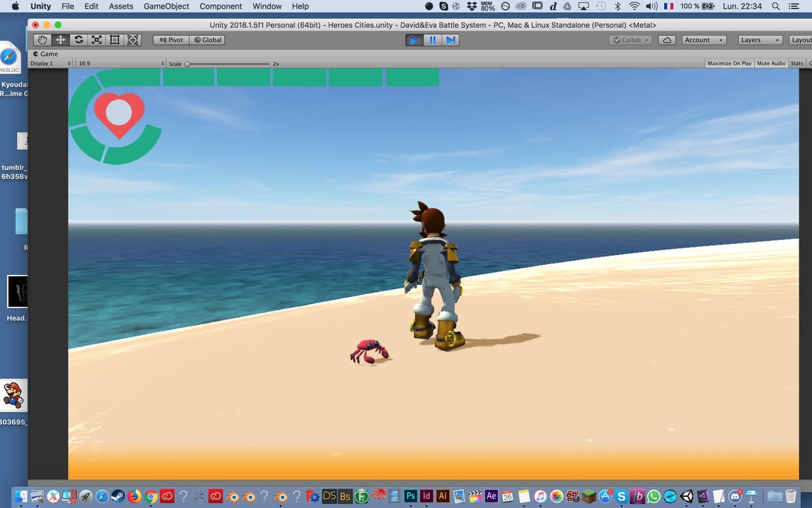Launch Firefox from the dock
The height and width of the screenshot is (508, 812).
[134, 496]
